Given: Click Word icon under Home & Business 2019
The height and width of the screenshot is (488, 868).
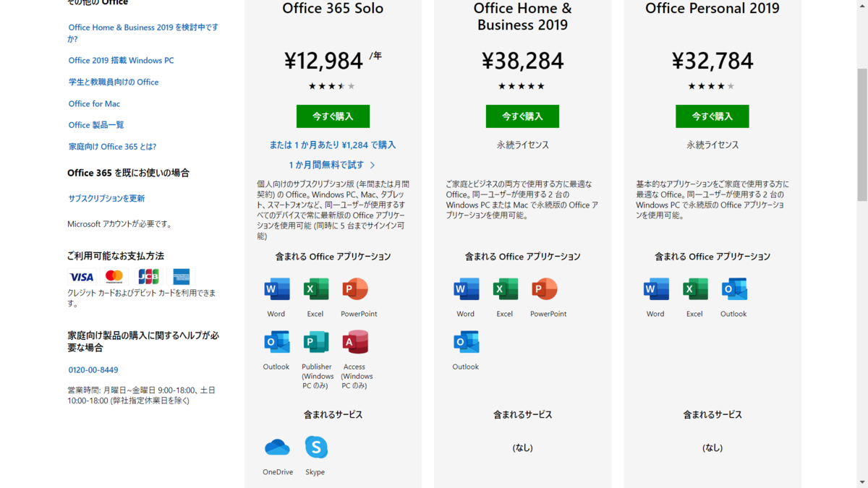Looking at the screenshot, I should [467, 289].
